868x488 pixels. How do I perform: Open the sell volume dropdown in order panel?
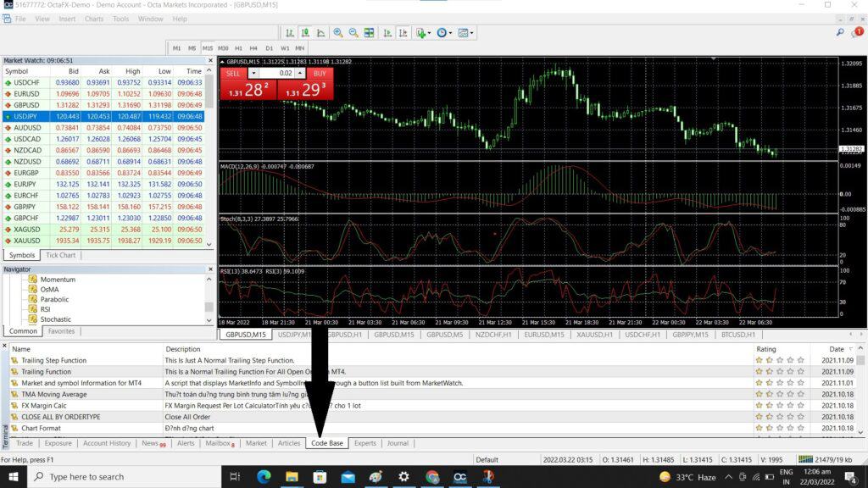point(253,73)
